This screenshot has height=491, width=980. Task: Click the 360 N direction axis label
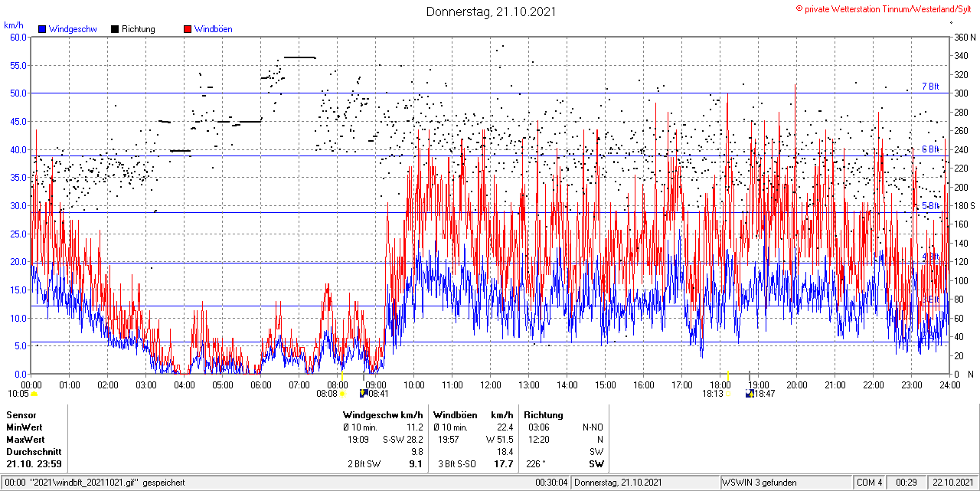[x=965, y=37]
